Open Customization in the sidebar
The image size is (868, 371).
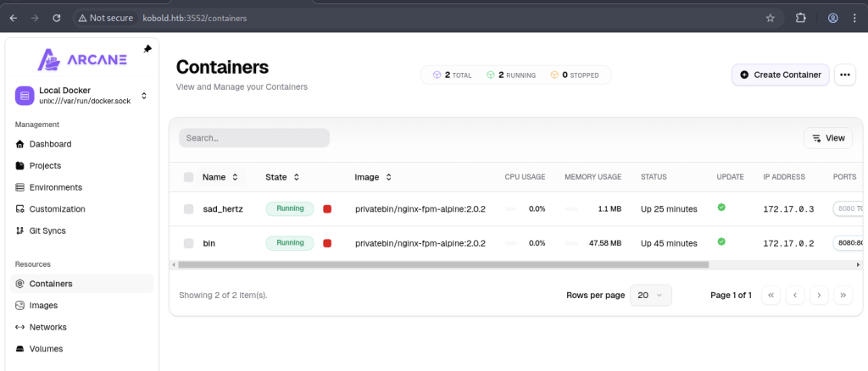(82, 209)
